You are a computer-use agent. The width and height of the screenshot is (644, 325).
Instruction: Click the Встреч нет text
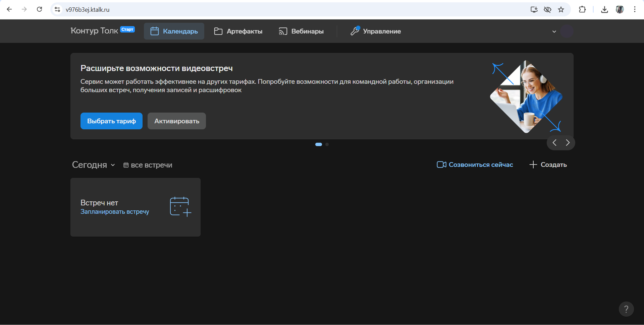click(x=99, y=203)
